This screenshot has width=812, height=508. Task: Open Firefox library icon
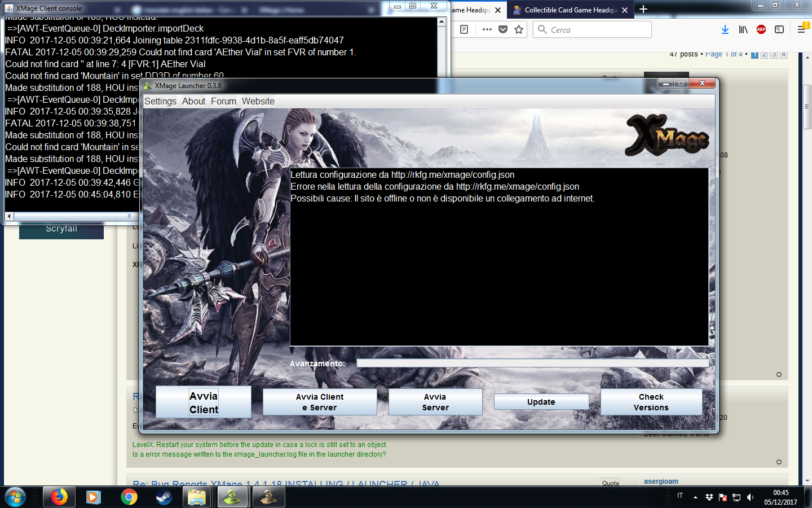click(x=743, y=29)
